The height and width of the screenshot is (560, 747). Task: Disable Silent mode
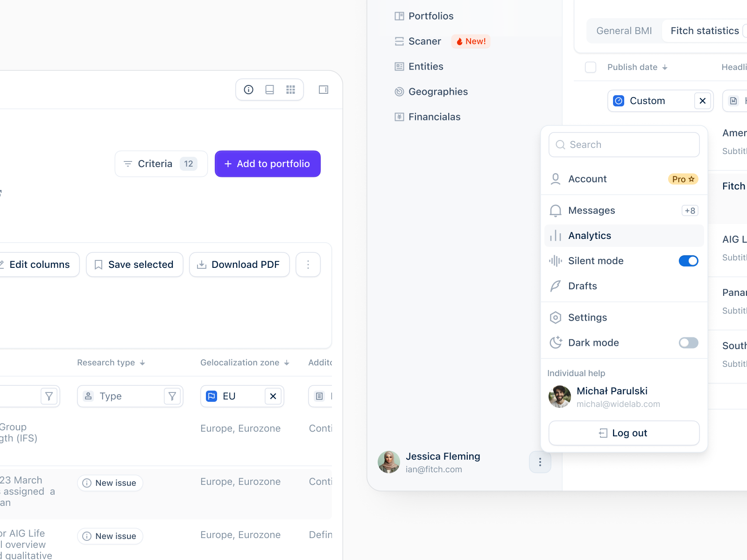coord(689,261)
